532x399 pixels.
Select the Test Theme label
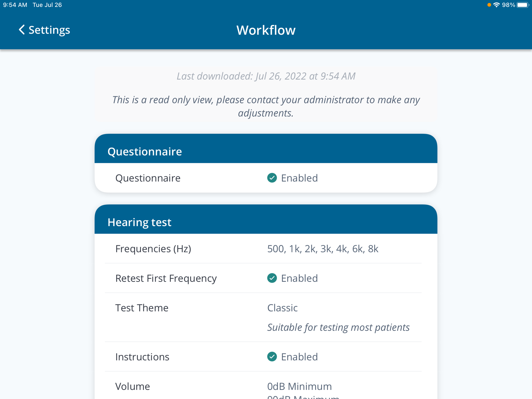142,308
